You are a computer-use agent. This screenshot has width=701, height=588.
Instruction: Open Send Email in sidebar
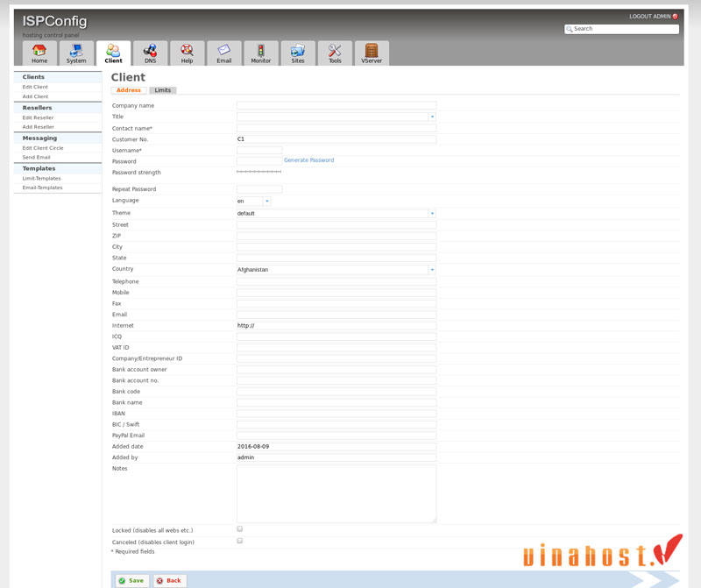(x=36, y=158)
